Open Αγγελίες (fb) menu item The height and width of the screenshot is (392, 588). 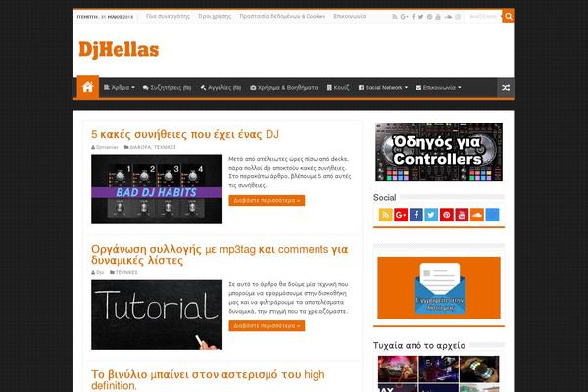220,88
